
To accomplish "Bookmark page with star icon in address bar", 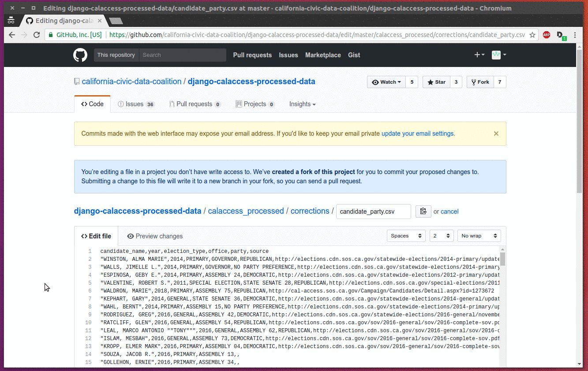I will click(x=532, y=35).
